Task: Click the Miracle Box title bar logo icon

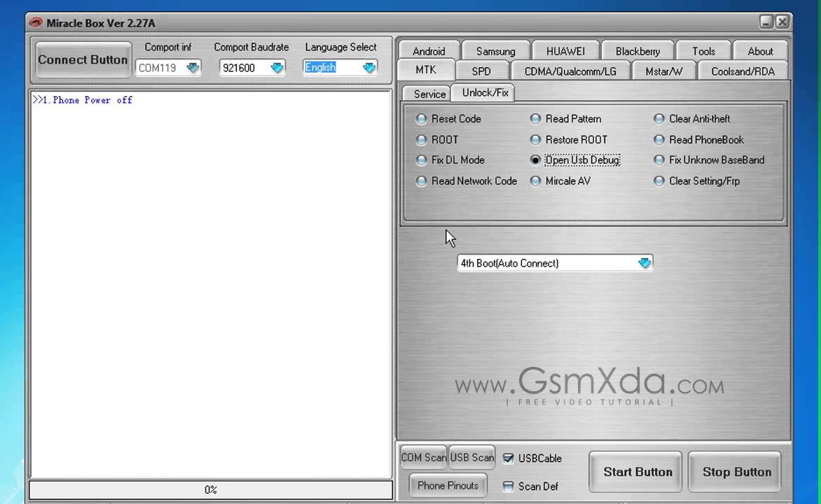Action: 36,22
